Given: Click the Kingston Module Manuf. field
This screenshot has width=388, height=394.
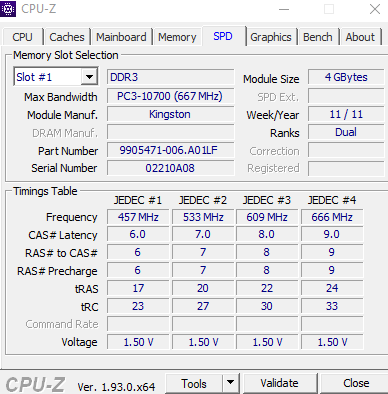Looking at the screenshot, I should (x=170, y=114).
